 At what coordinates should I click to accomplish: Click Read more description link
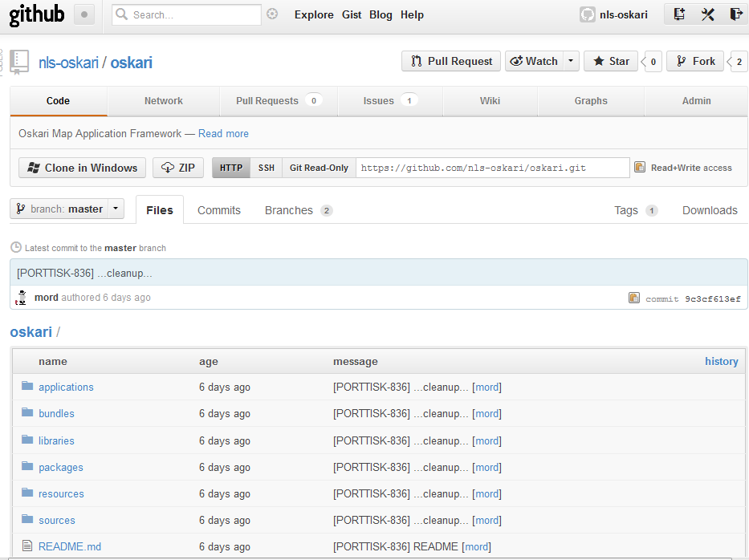point(223,133)
